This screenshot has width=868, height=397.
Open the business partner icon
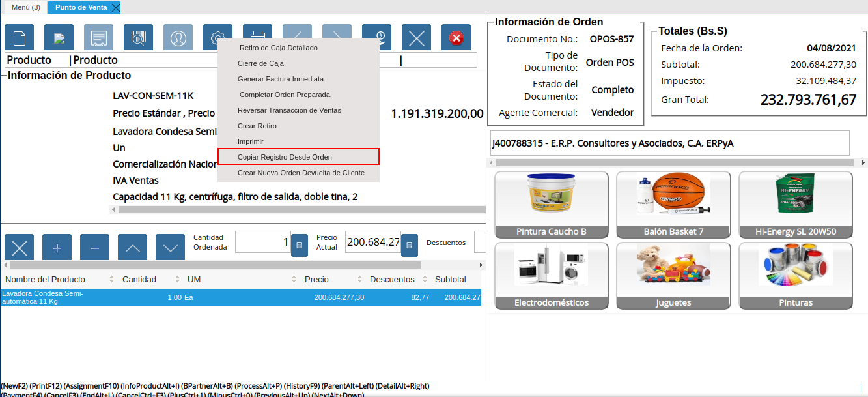tap(178, 37)
